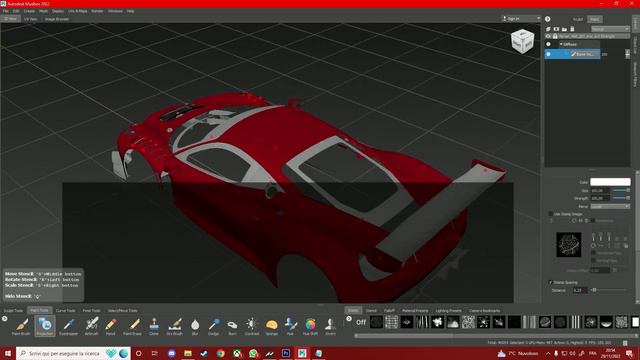Open the blend mode dropdown in Layers panel

point(610,29)
